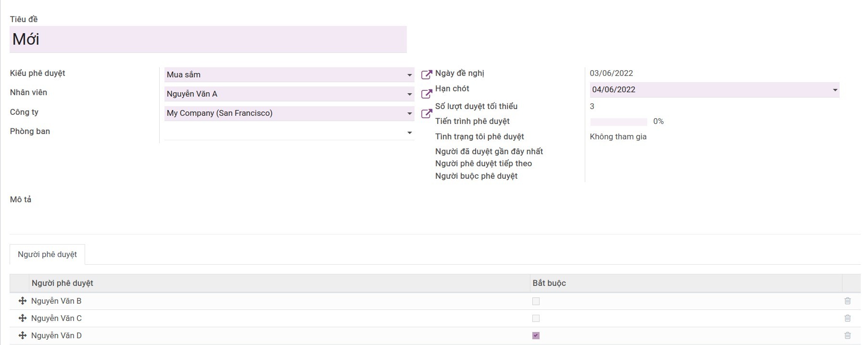
Task: Click the Tiến trình phê duyệt progress bar
Action: [x=618, y=122]
